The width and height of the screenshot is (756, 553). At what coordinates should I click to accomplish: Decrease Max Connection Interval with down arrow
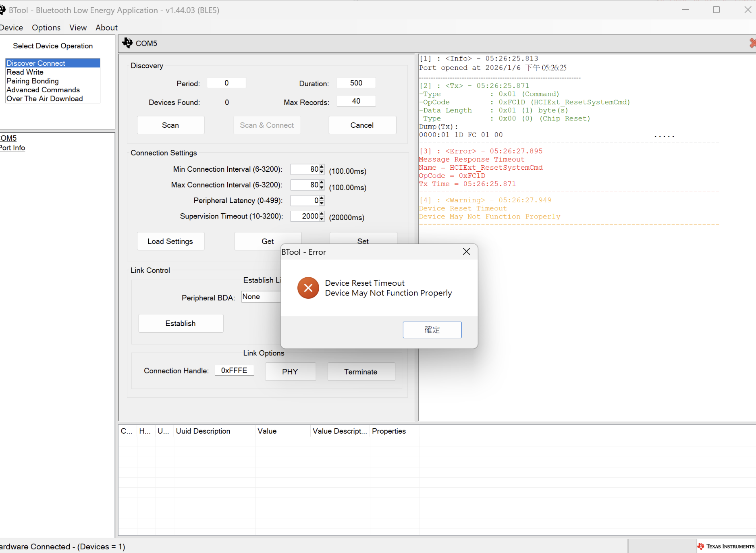[x=322, y=187]
